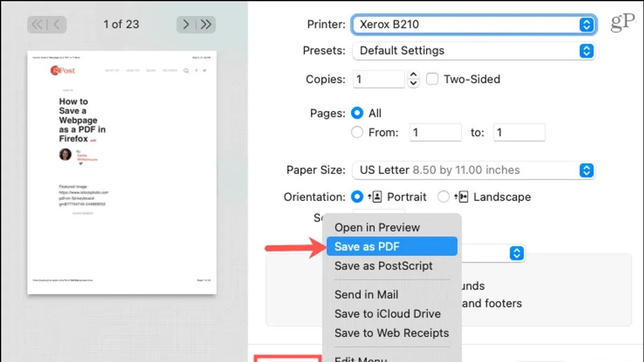
Task: Choose Save as PDF from the menu
Action: (x=392, y=247)
